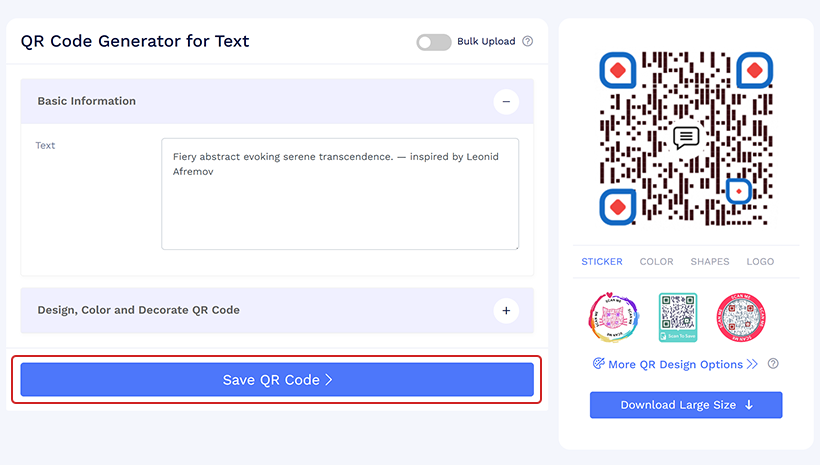Click the help icon beside More QR Design Options

(x=773, y=364)
